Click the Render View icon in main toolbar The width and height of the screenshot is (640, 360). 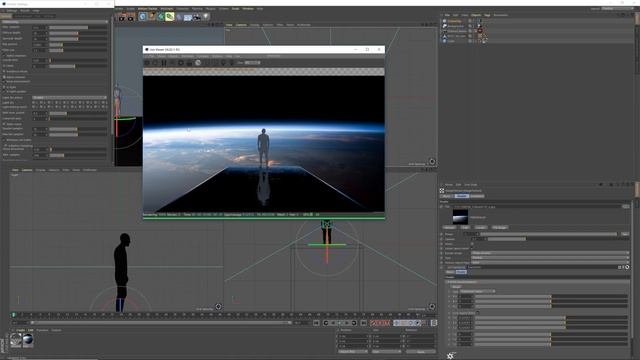121,17
